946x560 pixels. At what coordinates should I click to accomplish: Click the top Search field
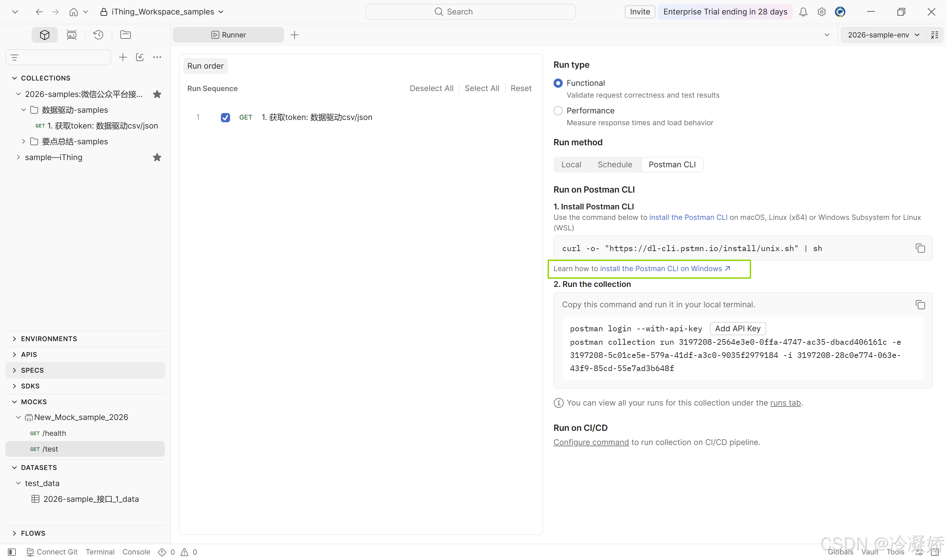point(470,12)
